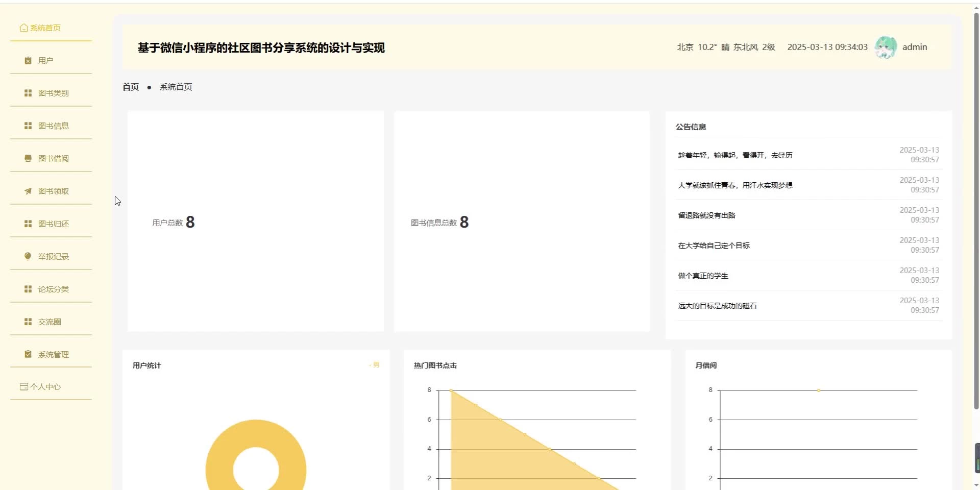This screenshot has height=490, width=980.
Task: Click the paper plane icon beside 图书领取
Action: coord(28,191)
